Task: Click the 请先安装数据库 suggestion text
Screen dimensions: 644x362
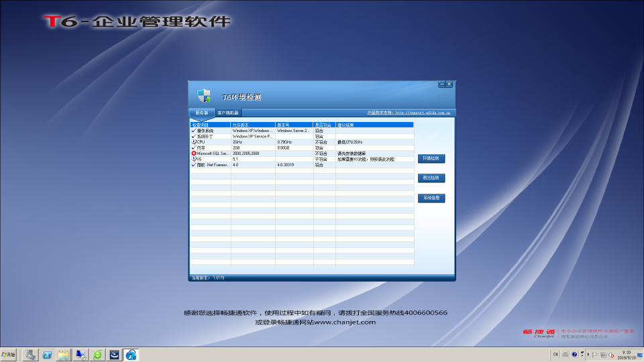Action: pos(352,154)
